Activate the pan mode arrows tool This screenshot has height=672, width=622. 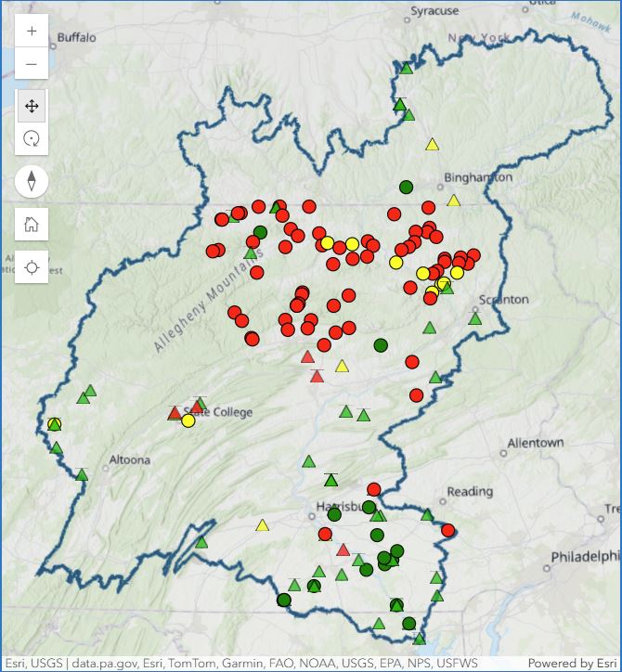coord(32,106)
